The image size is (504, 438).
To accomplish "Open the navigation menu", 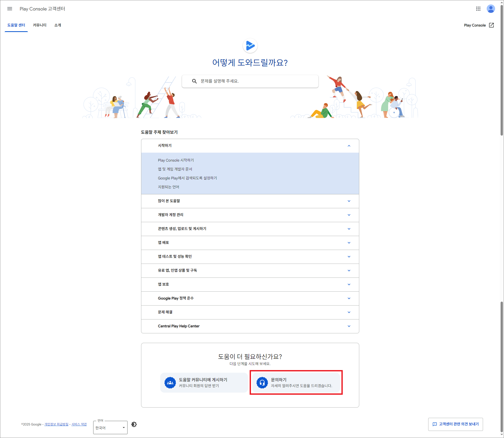I will (10, 9).
